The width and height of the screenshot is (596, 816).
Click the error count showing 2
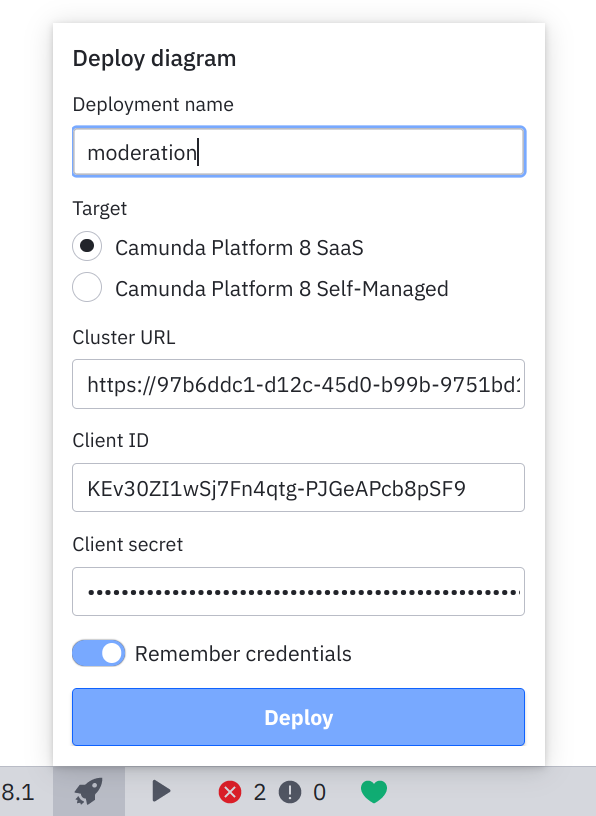259,791
